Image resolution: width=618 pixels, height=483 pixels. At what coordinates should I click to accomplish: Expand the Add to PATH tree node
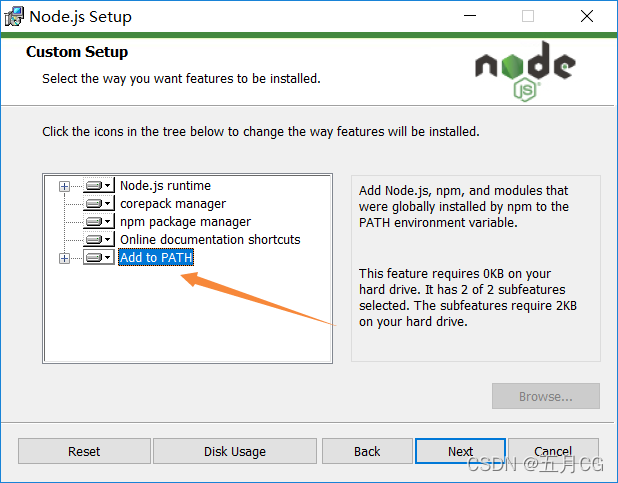64,258
